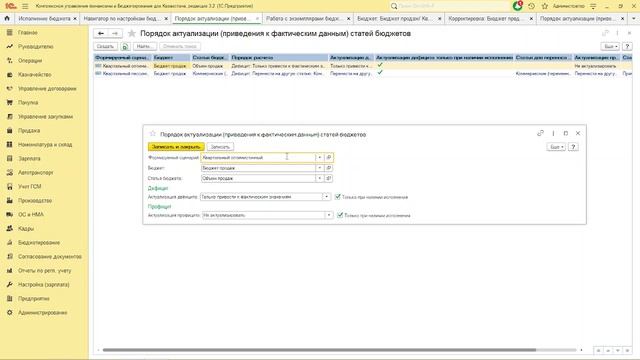Open Бюджетирование section in sidebar
The image size is (640, 360).
tap(39, 242)
